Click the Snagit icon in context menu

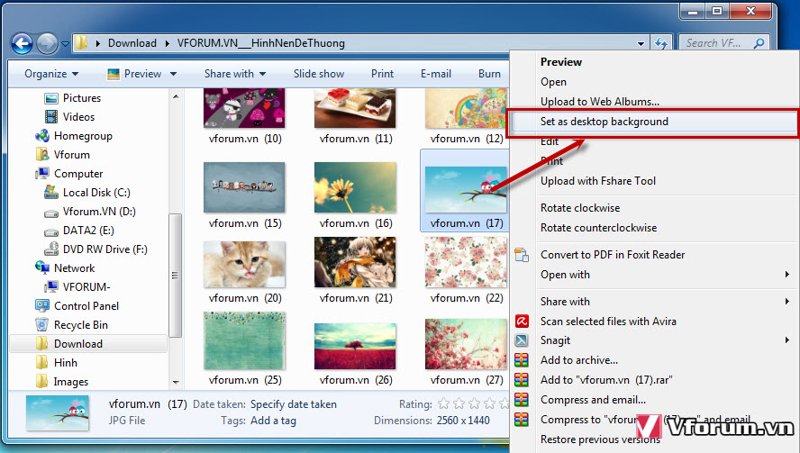tap(521, 340)
